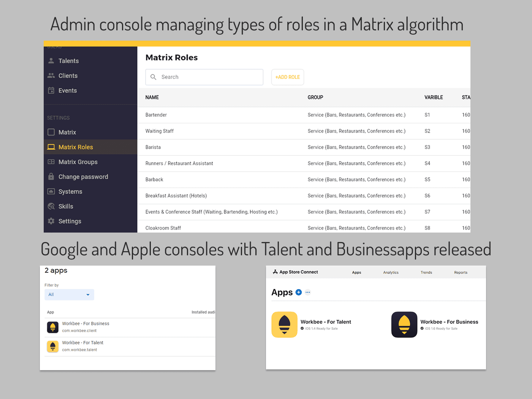The image size is (532, 399).
Task: Click the Matrix square icon in sidebar
Action: 51,132
